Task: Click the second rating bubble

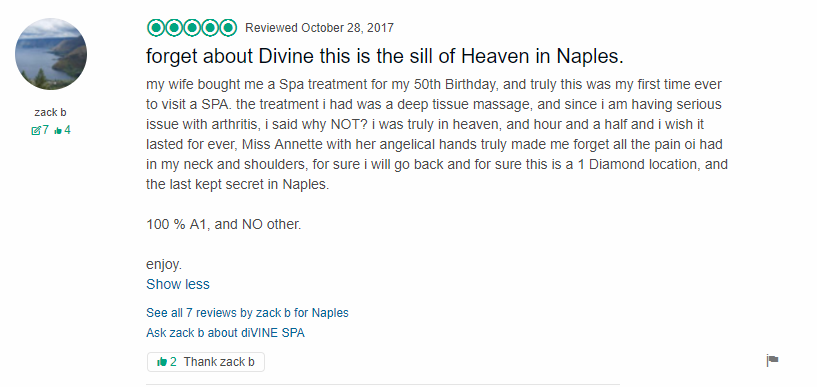Action: pos(174,28)
